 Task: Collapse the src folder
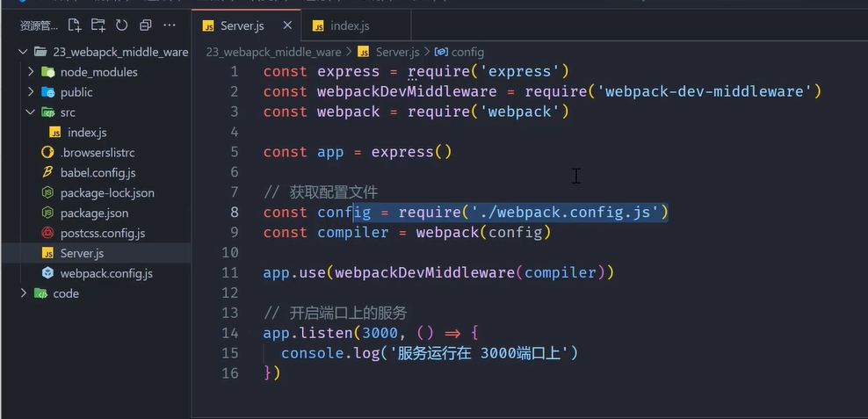tap(31, 112)
